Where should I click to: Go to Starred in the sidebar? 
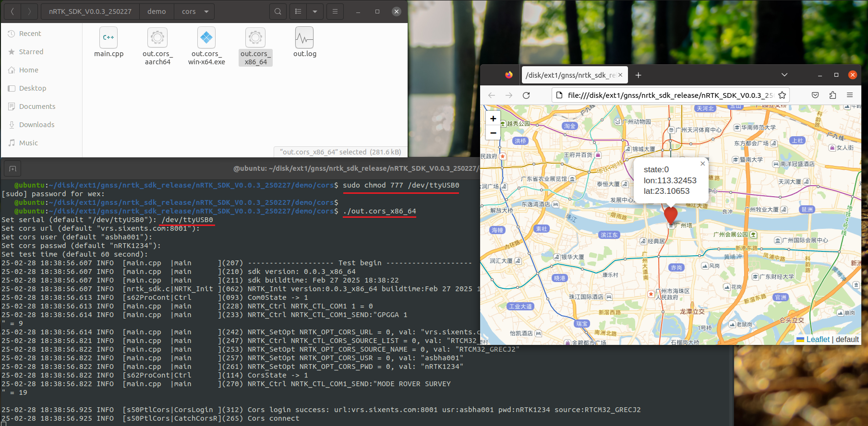(31, 52)
